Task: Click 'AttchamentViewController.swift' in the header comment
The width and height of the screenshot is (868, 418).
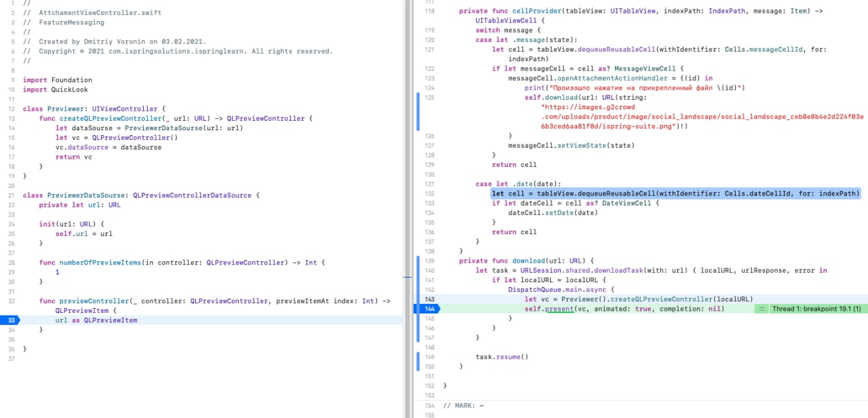Action: 100,13
